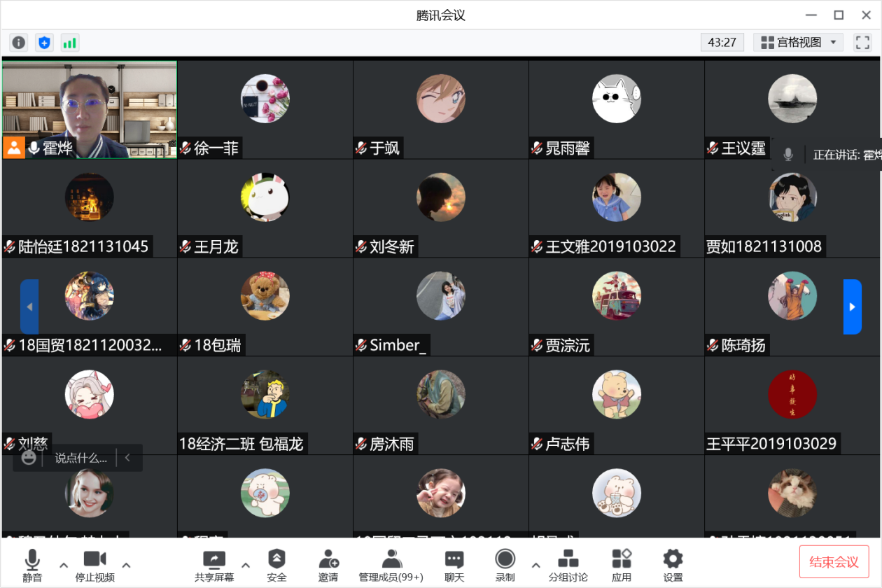Open the 宫格视图 layout dropdown
This screenshot has width=882, height=588.
tap(799, 43)
